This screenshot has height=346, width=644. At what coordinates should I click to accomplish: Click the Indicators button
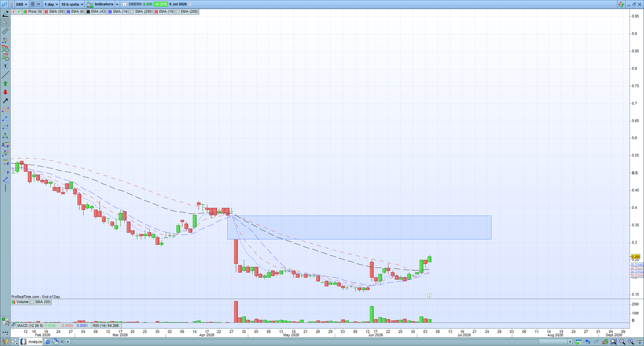(x=100, y=4)
